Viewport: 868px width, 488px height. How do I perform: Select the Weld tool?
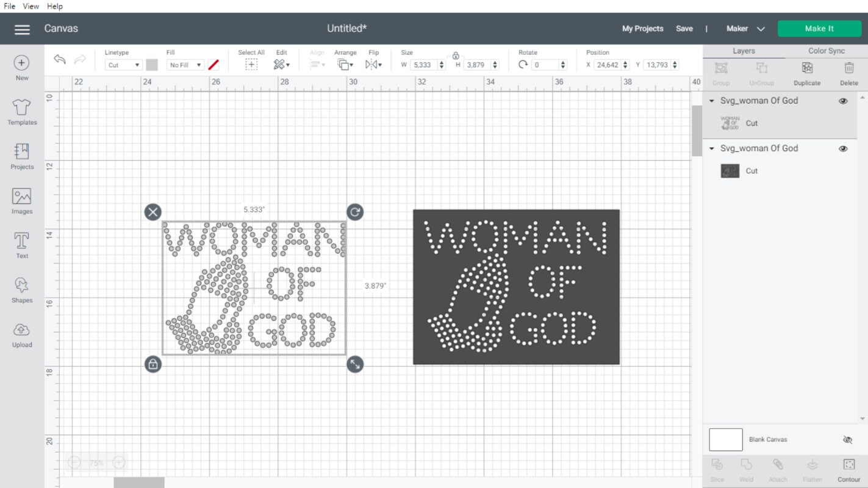pos(745,468)
